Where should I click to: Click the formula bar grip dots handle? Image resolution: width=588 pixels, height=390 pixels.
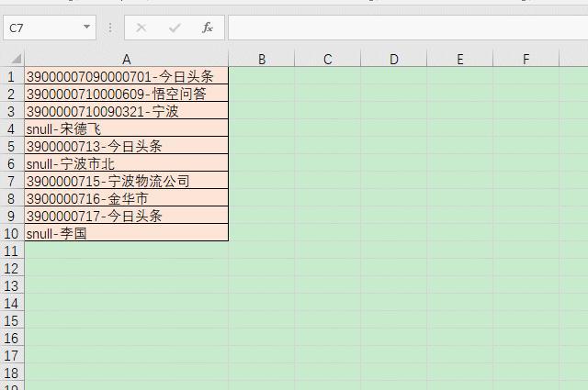[110, 28]
